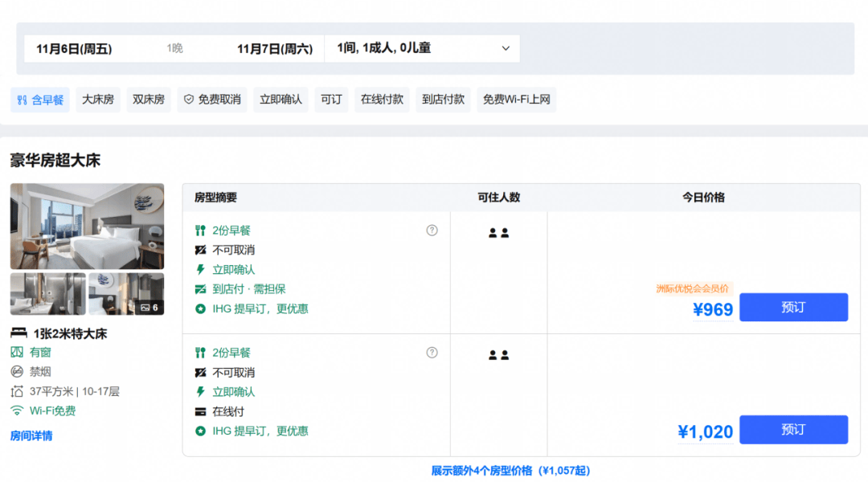The image size is (868, 482).
Task: Click the IHG star icon in ¥969 row
Action: tap(200, 308)
